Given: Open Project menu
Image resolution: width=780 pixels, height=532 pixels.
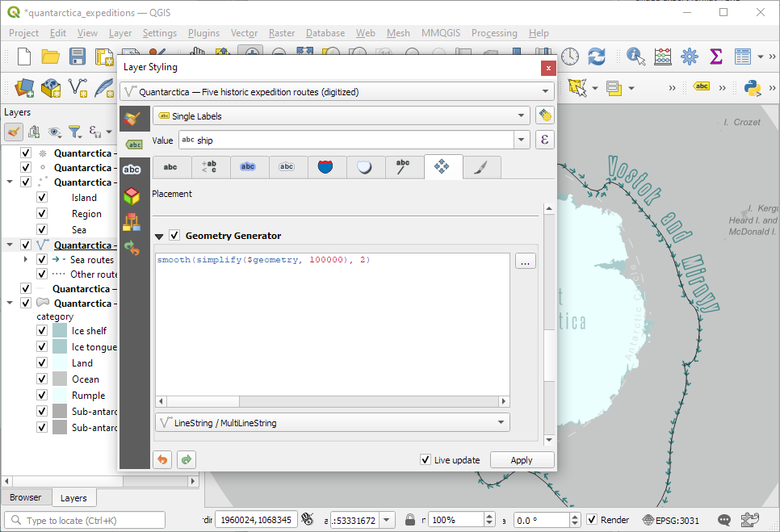Looking at the screenshot, I should (24, 33).
